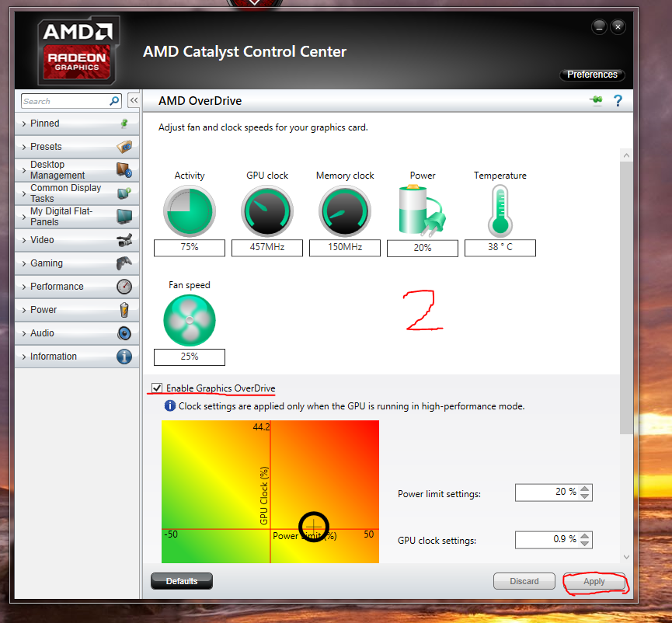Minimize the Catalyst Control Center window
672x623 pixels.
[x=599, y=27]
